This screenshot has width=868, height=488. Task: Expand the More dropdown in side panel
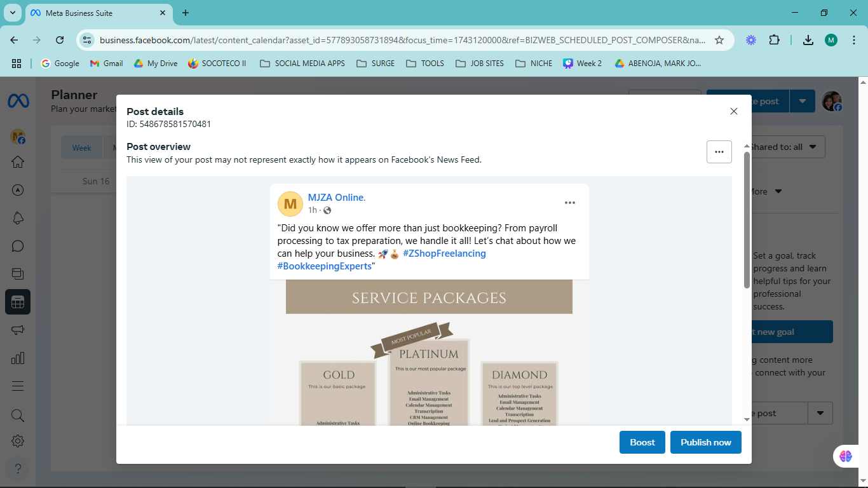point(766,191)
